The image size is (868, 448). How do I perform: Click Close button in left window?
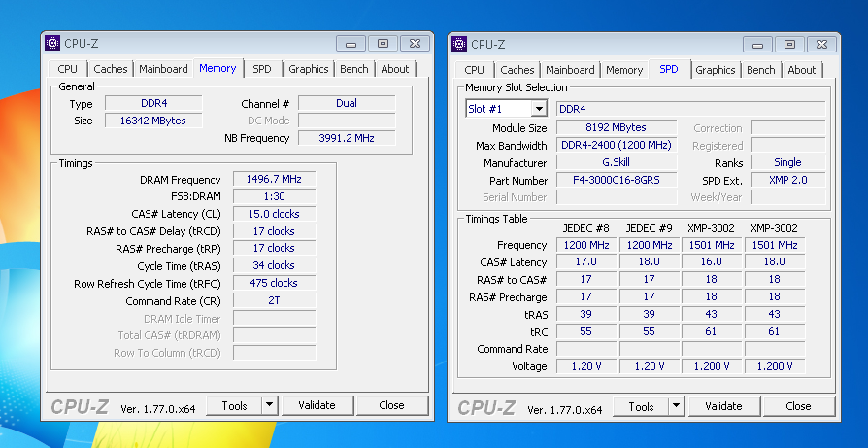[x=392, y=405]
